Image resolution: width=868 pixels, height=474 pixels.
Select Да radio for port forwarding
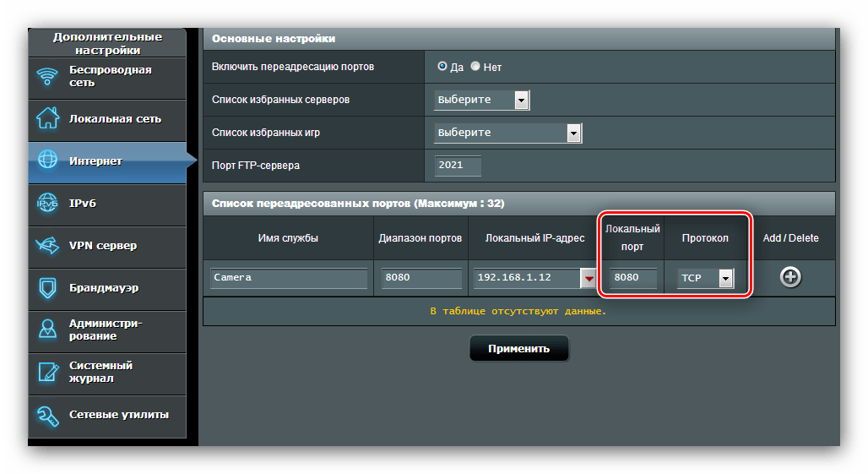point(442,66)
